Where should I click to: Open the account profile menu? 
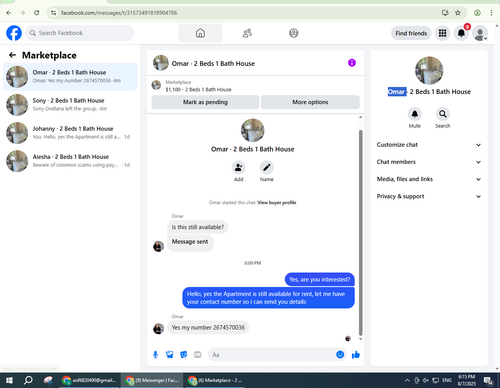(480, 33)
